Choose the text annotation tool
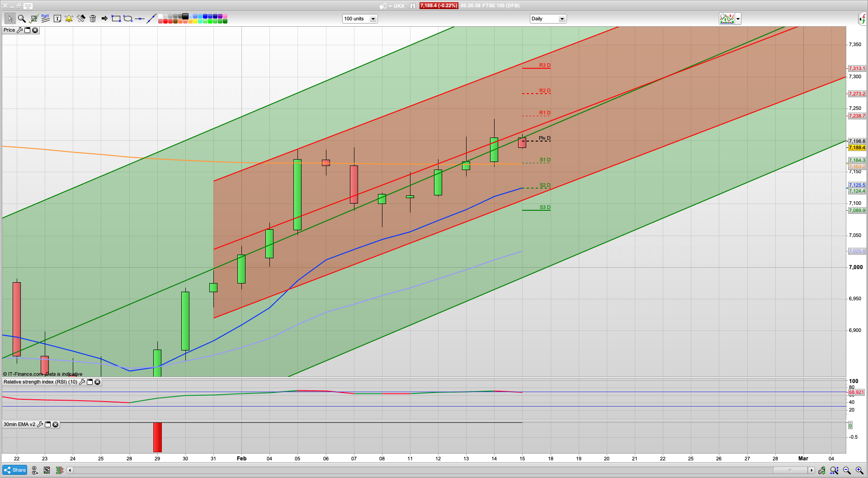 57,19
